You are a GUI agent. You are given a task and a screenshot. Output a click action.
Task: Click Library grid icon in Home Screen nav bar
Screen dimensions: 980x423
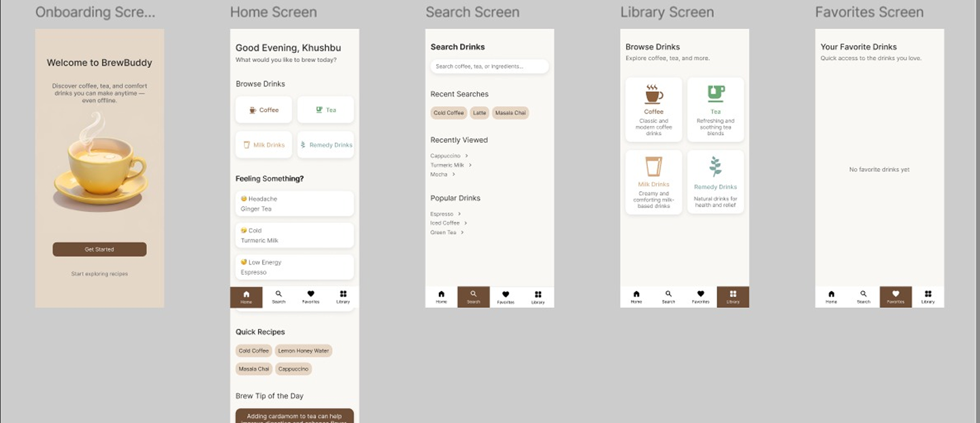(x=343, y=294)
